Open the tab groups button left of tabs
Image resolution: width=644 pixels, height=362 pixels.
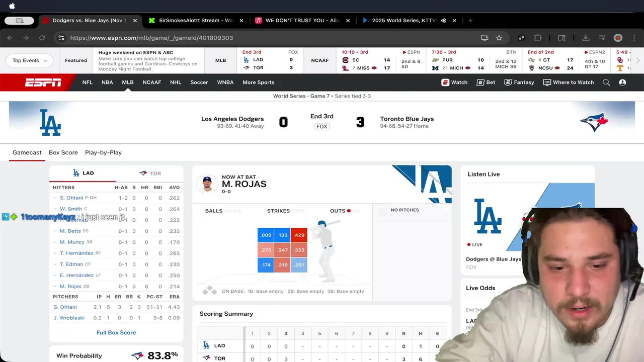pyautogui.click(x=19, y=21)
